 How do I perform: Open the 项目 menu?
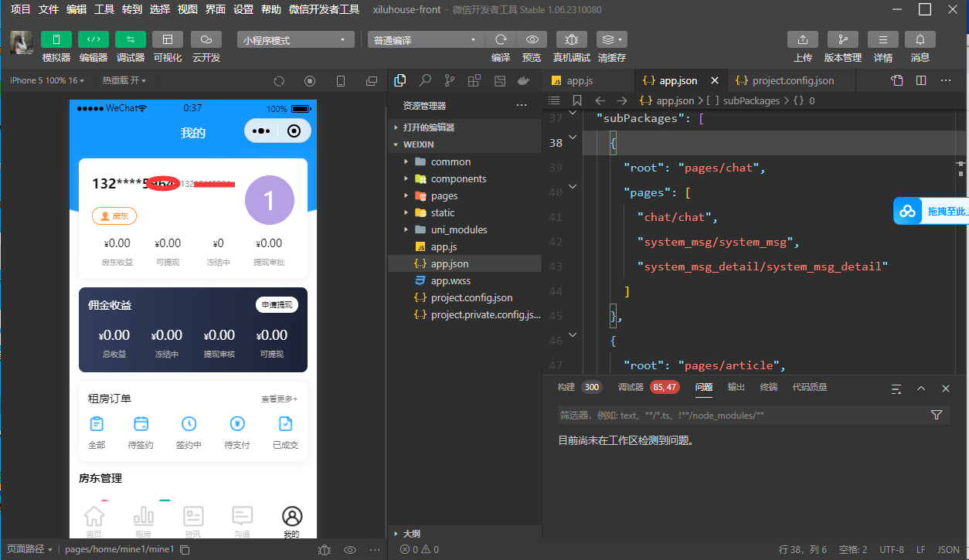(21, 9)
